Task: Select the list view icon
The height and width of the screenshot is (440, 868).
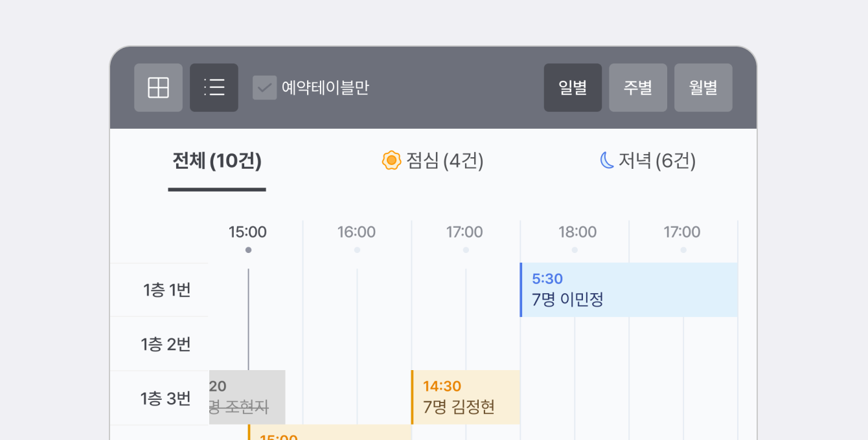Action: coord(214,87)
